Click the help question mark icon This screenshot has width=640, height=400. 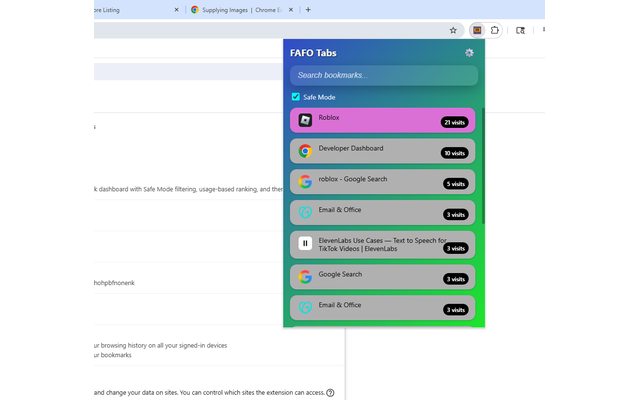click(x=330, y=393)
